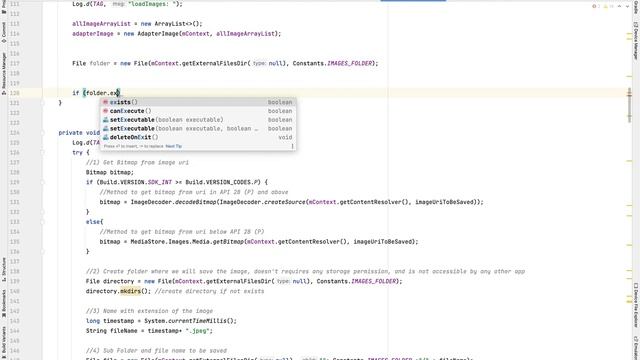640x360 pixels.
Task: Click the Next Tip link in completion popup
Action: coord(173,146)
